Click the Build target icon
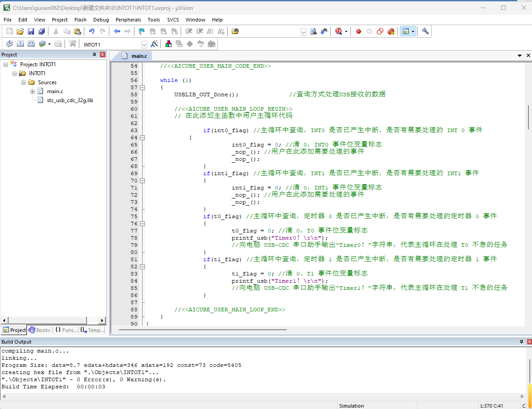Screen dimensions: 532x409 click(20, 44)
